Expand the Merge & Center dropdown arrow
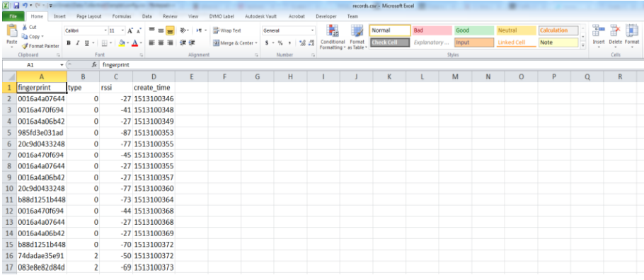 pos(256,43)
